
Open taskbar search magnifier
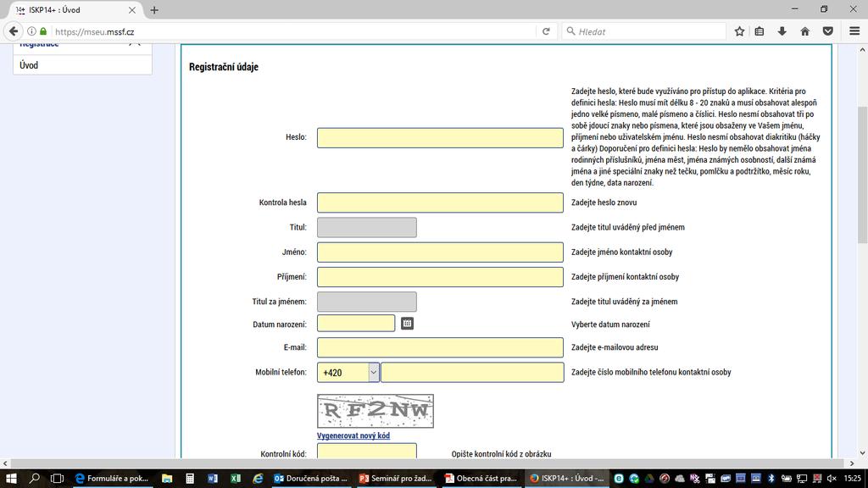[x=34, y=478]
